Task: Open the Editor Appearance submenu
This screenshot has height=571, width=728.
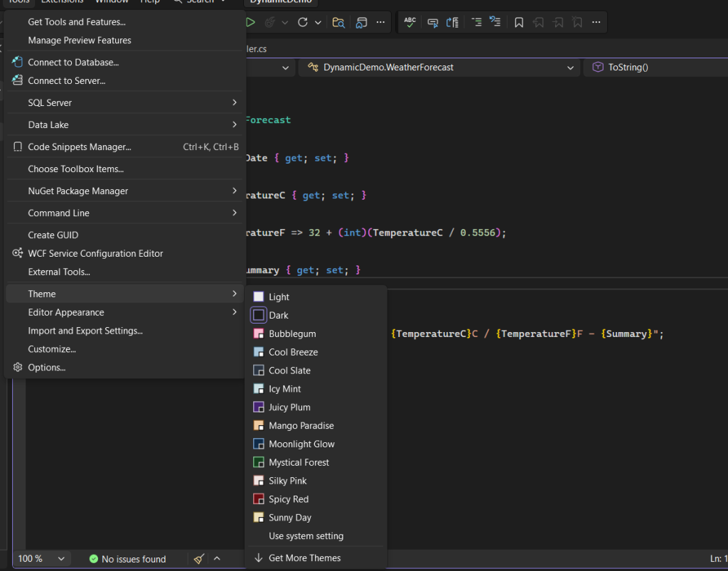Action: click(124, 312)
